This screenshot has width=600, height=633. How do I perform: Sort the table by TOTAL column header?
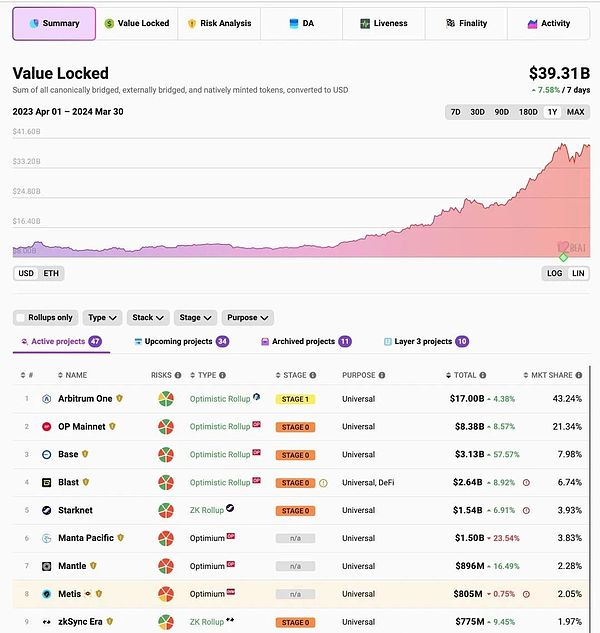point(464,375)
